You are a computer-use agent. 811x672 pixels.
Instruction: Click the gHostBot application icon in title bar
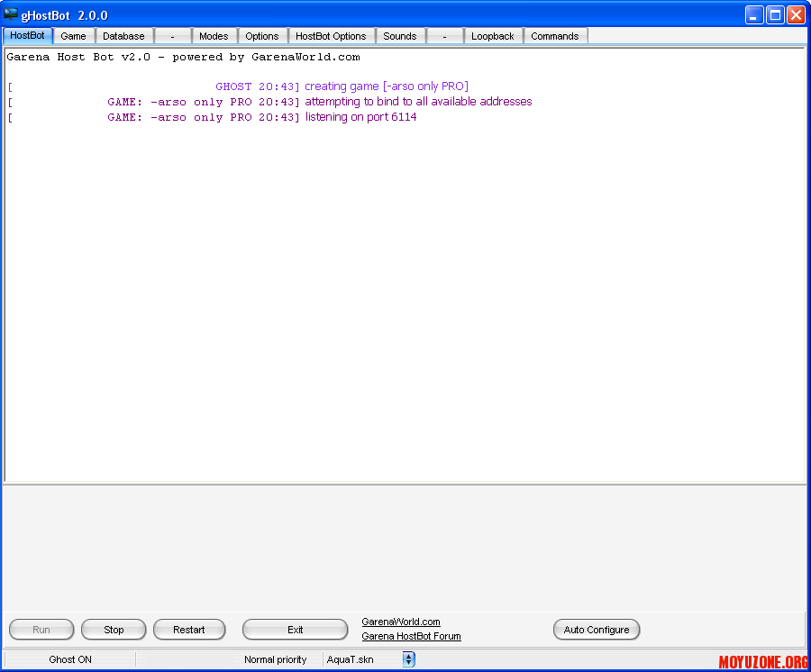tap(11, 15)
